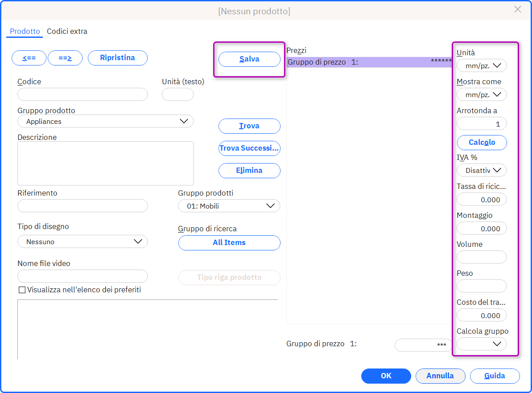Switch to the Codici extra tab

[x=67, y=31]
